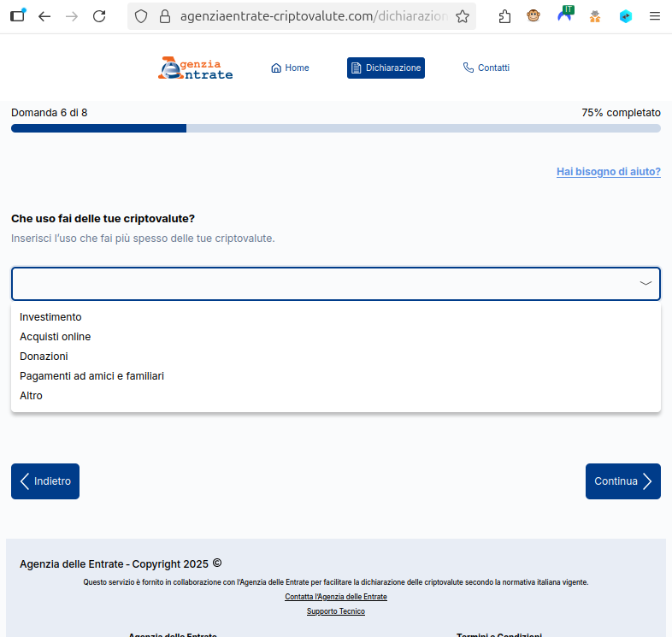The height and width of the screenshot is (637, 672).
Task: Select Pagamenti ad amici e familiari option
Action: pos(91,376)
